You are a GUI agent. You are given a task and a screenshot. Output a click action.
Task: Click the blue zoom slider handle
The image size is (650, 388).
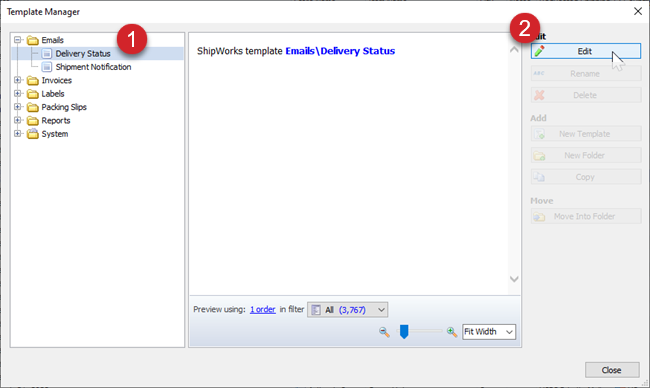pyautogui.click(x=404, y=332)
